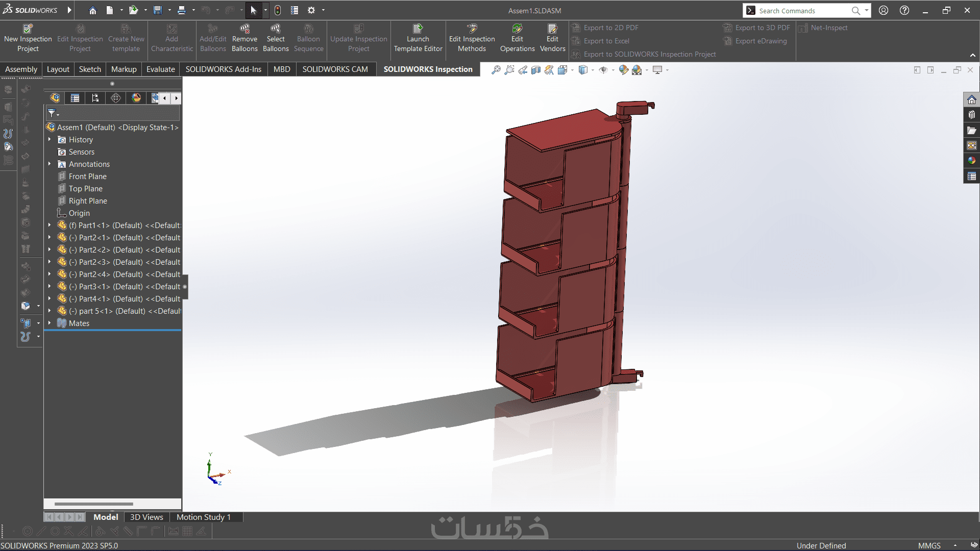This screenshot has width=980, height=551.
Task: Switch to the Evaluate tab
Action: click(x=160, y=69)
